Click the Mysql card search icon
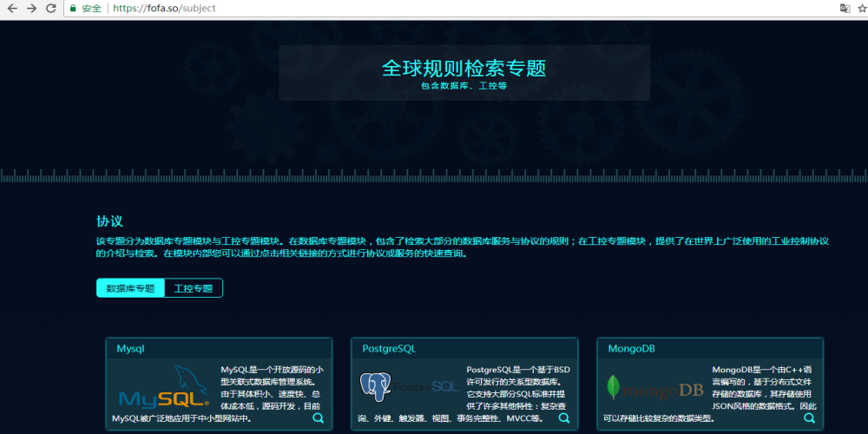 pos(319,418)
